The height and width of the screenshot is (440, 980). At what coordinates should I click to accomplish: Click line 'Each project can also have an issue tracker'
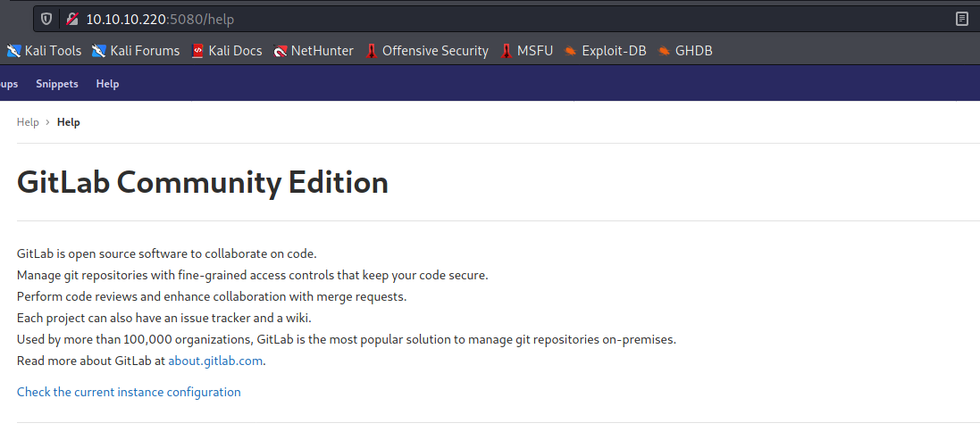(x=164, y=318)
